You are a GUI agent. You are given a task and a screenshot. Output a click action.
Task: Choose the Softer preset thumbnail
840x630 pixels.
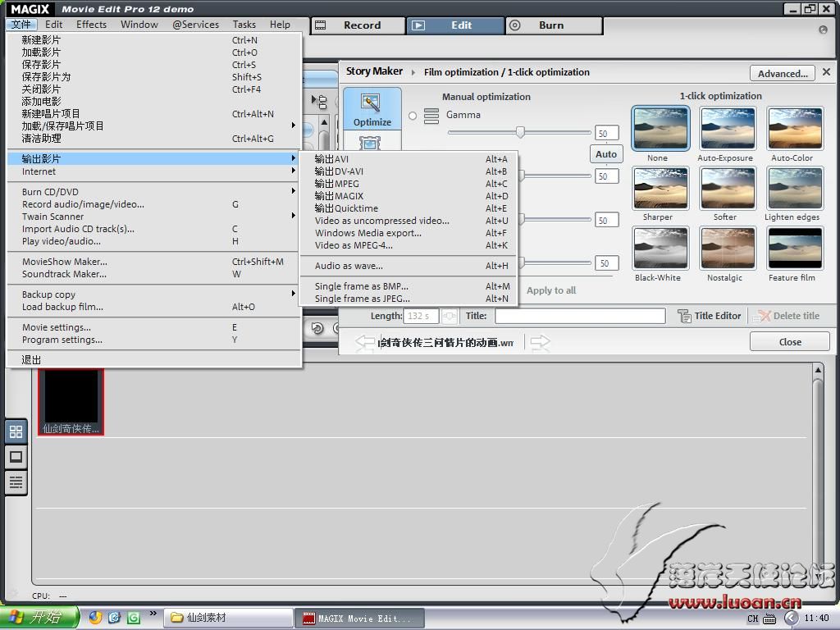(x=728, y=188)
